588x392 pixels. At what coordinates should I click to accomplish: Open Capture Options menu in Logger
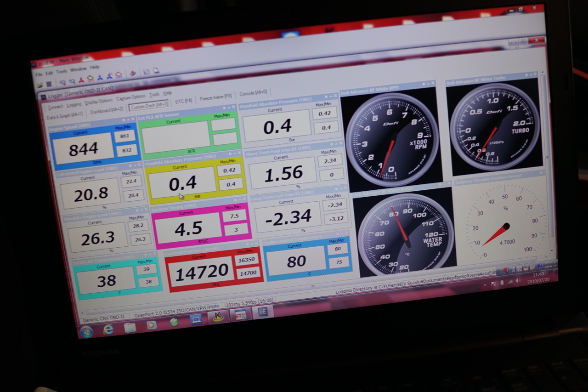[x=131, y=97]
